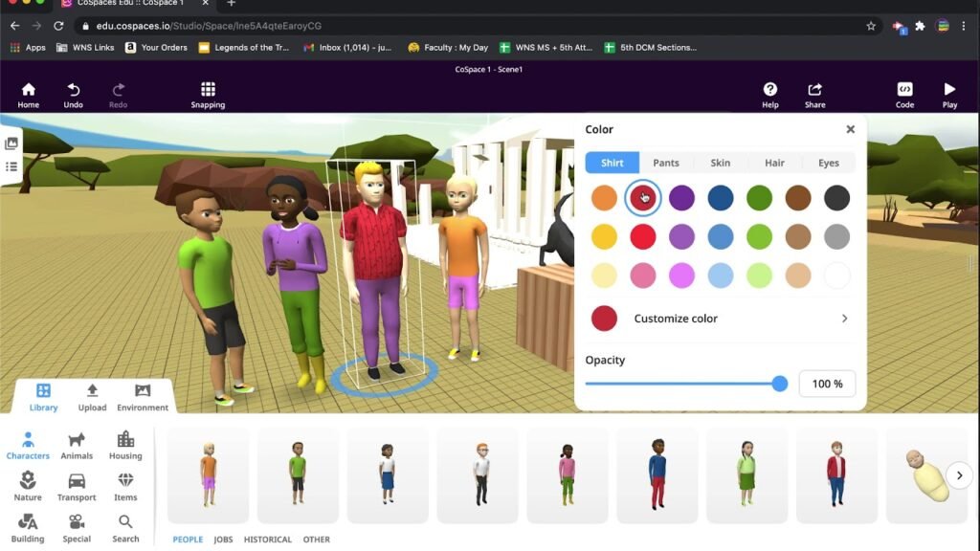
Task: Click the Opacity percentage input field
Action: click(x=827, y=384)
